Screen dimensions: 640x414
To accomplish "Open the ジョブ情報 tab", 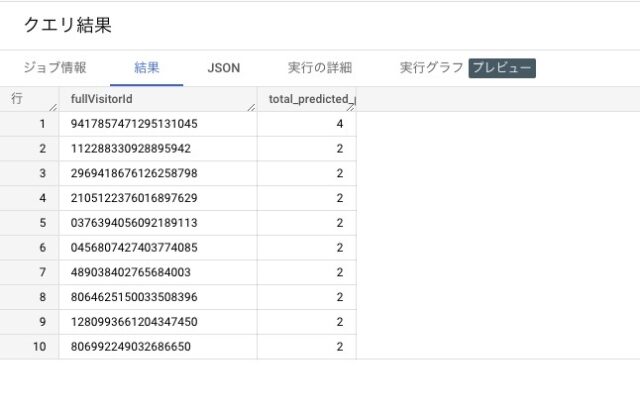I will (x=55, y=68).
